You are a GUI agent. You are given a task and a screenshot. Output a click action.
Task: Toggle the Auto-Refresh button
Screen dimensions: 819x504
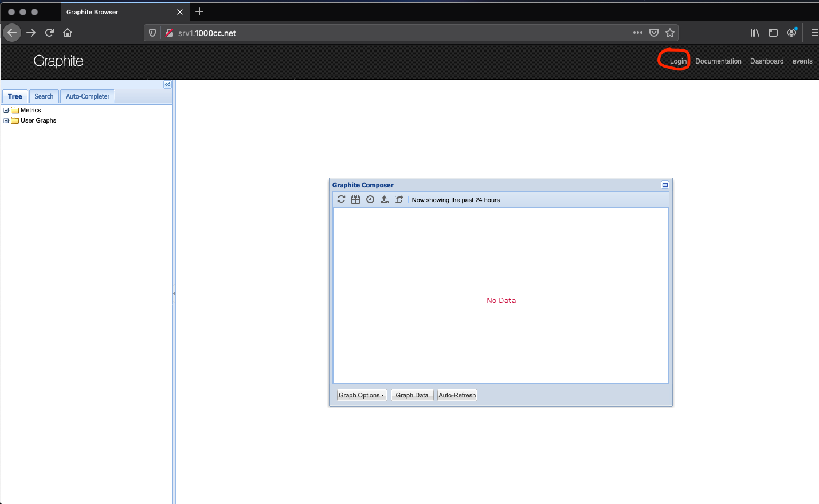tap(457, 395)
